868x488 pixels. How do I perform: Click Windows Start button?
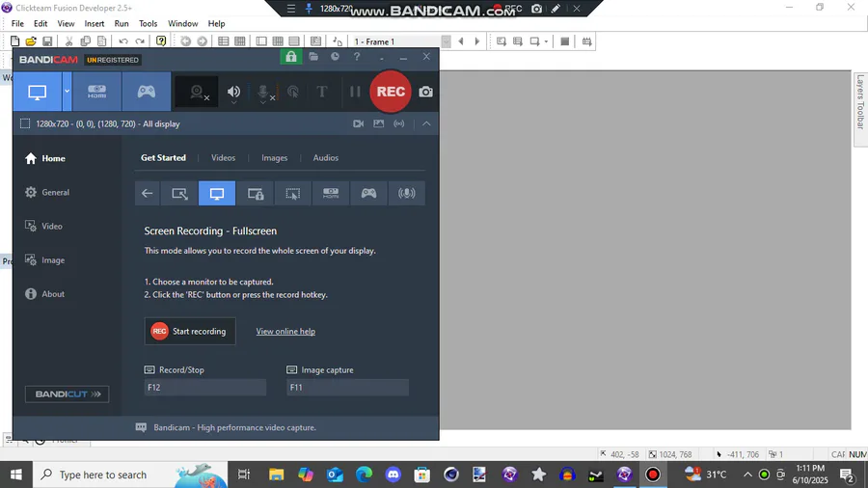point(16,474)
